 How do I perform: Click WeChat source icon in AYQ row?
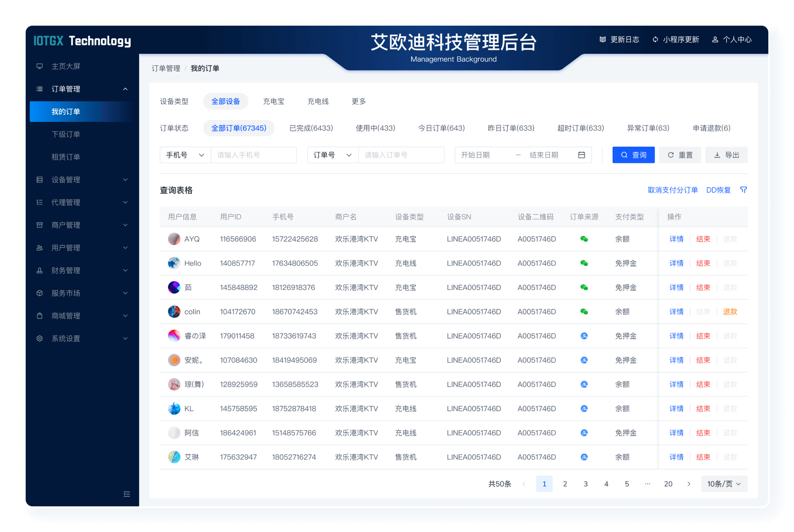click(584, 239)
